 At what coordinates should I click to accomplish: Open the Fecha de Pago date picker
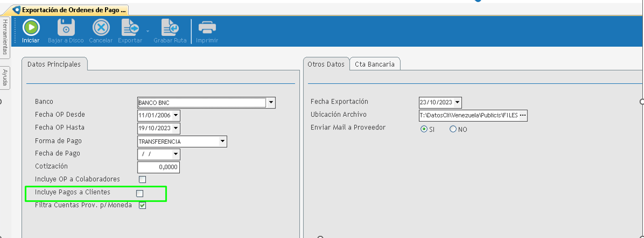coord(176,154)
